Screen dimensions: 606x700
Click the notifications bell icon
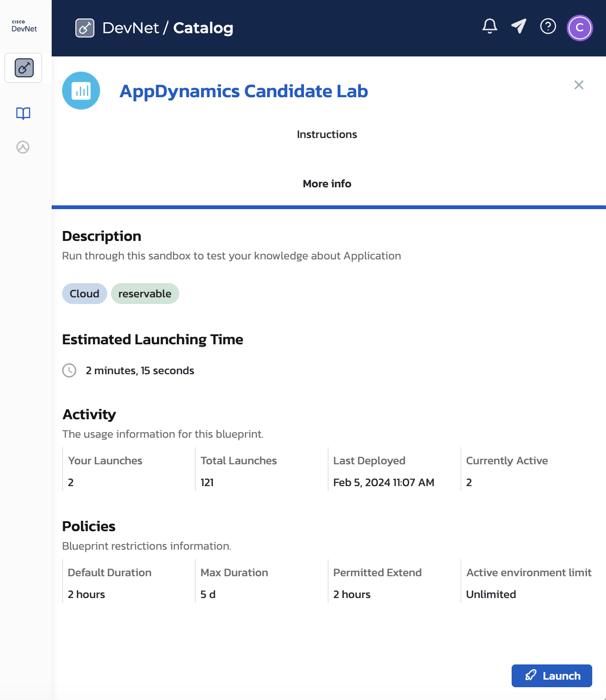tap(489, 27)
